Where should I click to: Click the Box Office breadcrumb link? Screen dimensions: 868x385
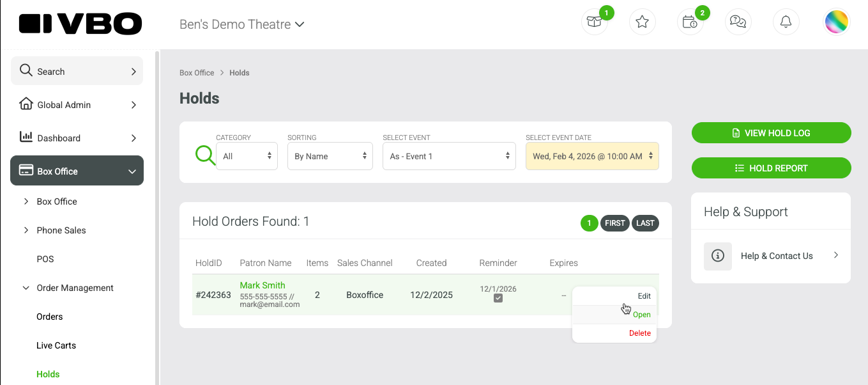(197, 73)
